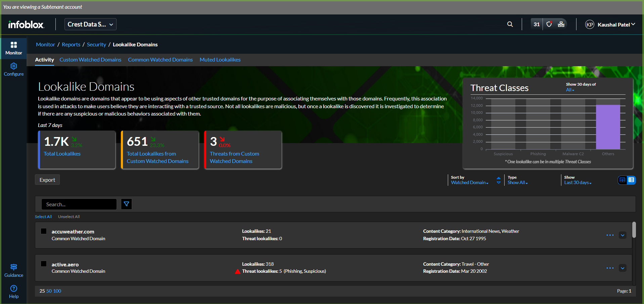Set sort order to ascending arrow

pyautogui.click(x=499, y=178)
